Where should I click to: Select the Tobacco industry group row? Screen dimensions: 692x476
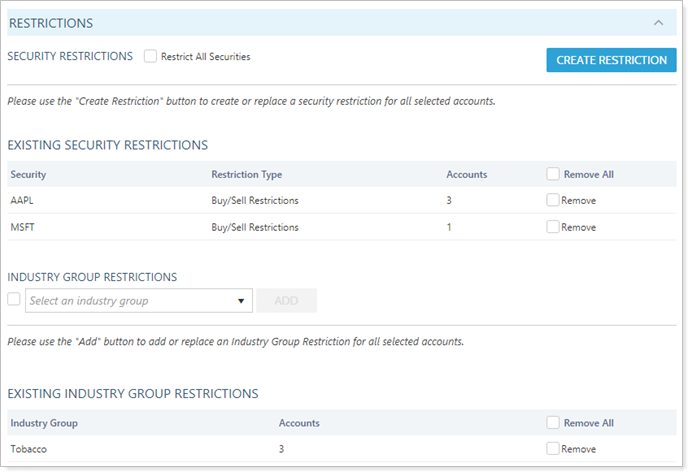coord(29,449)
